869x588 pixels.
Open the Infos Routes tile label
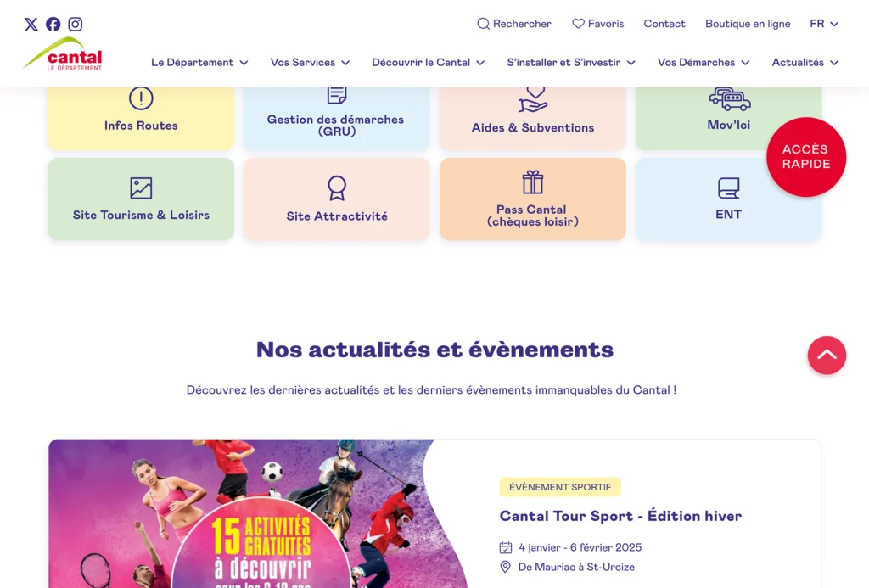pyautogui.click(x=141, y=126)
